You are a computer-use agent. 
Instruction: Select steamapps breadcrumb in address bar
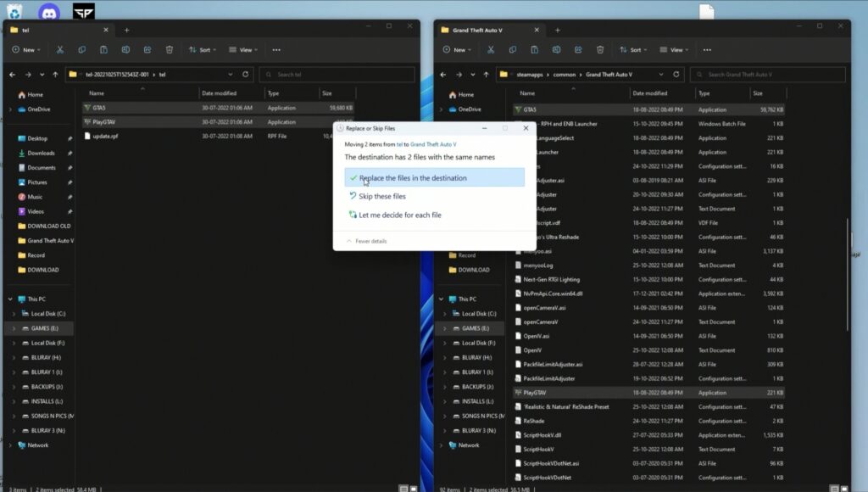click(530, 75)
